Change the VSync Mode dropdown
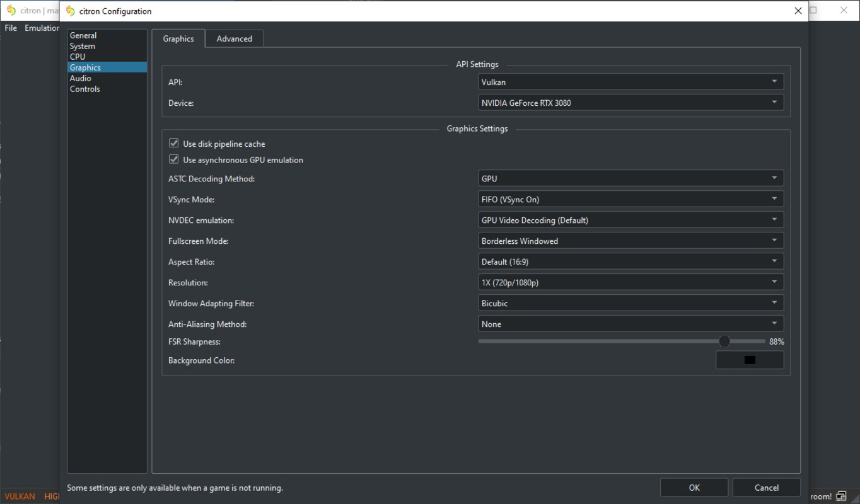The width and height of the screenshot is (860, 504). coord(631,199)
